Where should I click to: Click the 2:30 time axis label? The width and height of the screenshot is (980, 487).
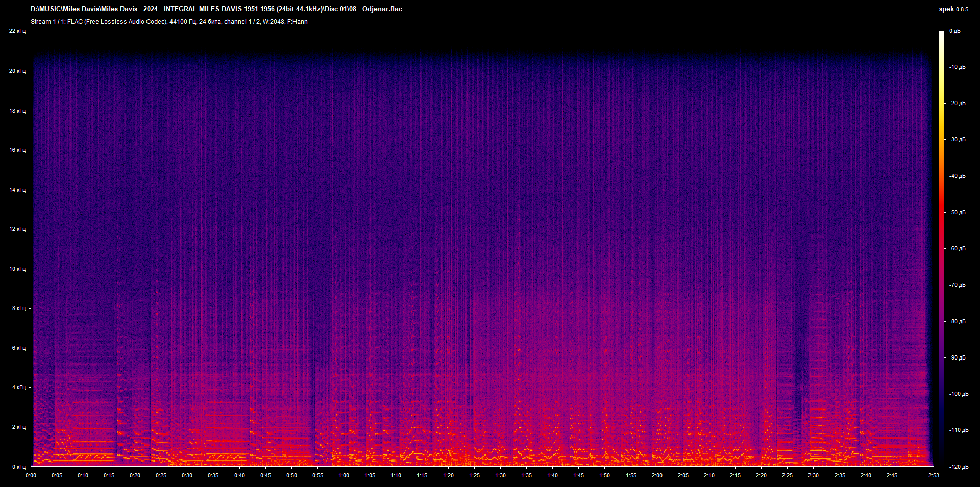pyautogui.click(x=814, y=475)
